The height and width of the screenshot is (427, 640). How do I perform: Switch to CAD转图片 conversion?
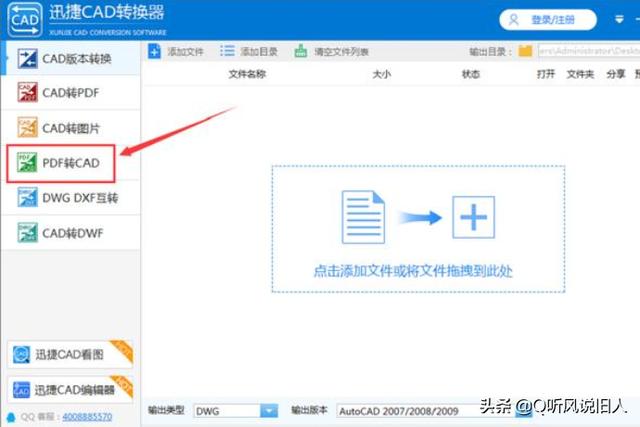click(x=70, y=128)
